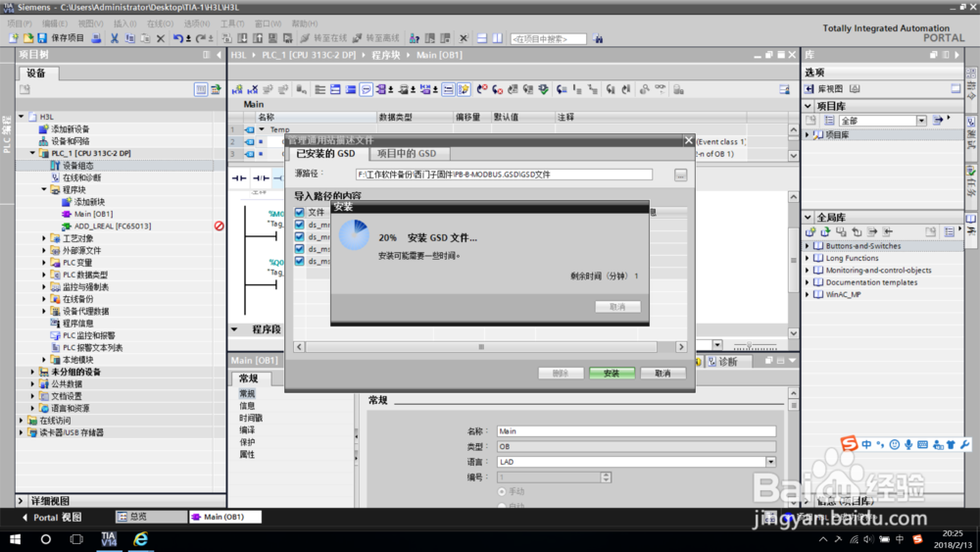
Task: Open the 在线(O) menu
Action: pyautogui.click(x=160, y=24)
